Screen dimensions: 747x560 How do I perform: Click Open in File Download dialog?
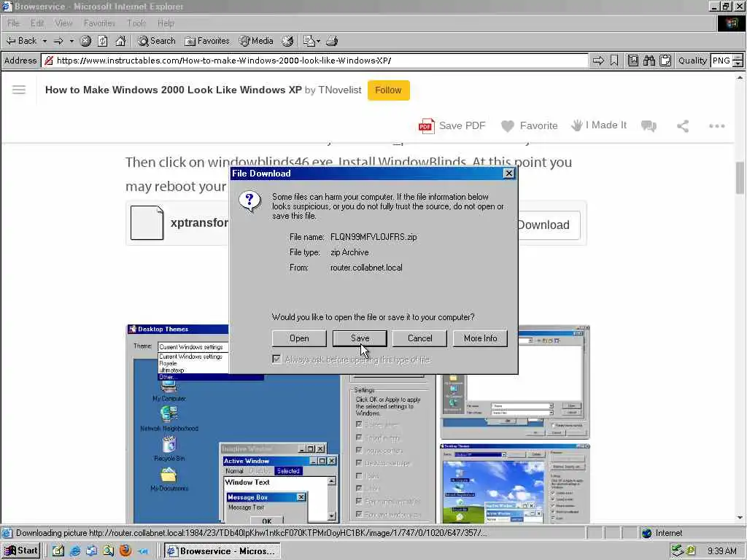tap(299, 338)
